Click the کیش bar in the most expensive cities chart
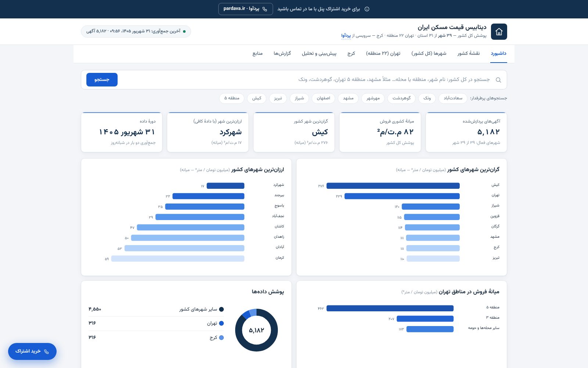Image resolution: width=588 pixels, height=368 pixels. point(393,186)
